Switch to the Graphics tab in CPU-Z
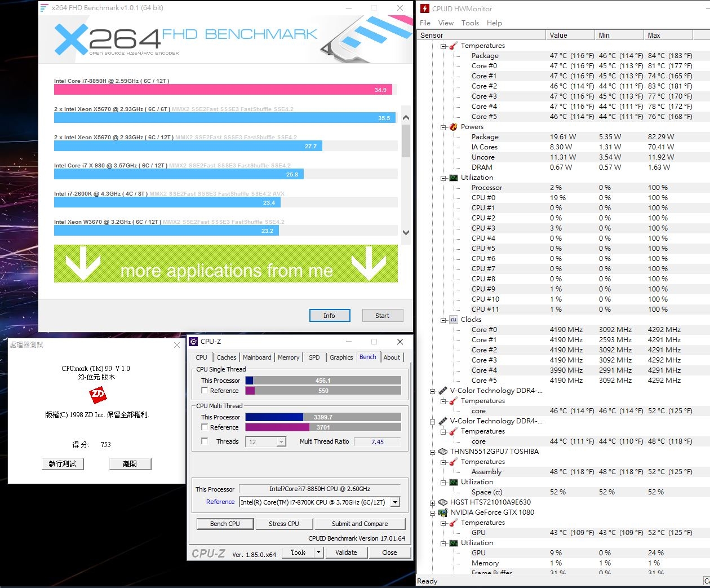 point(341,357)
